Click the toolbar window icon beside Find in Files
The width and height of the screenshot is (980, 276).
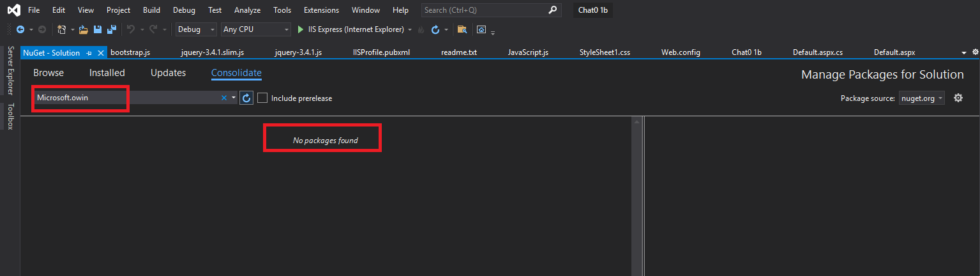click(x=481, y=29)
